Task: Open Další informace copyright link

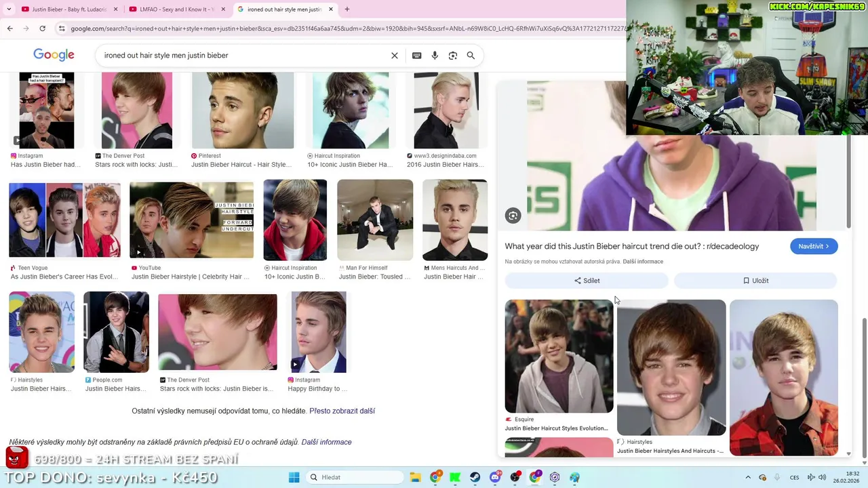Action: [643, 262]
